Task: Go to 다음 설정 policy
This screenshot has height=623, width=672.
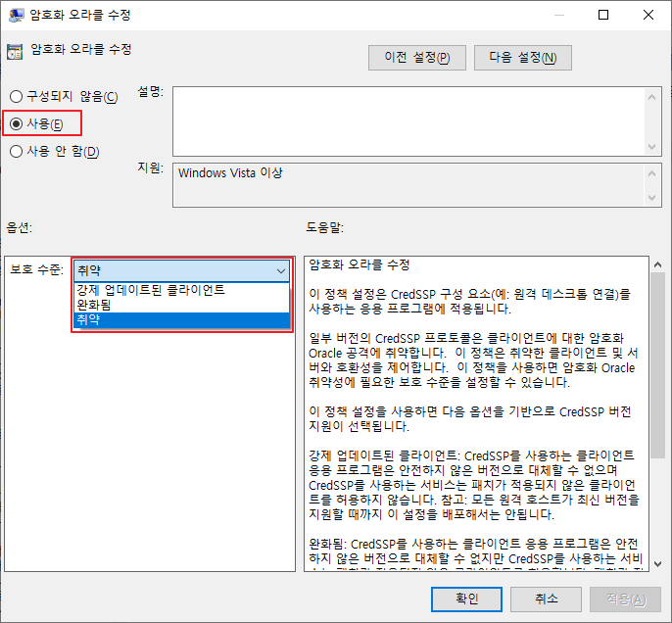Action: (x=522, y=58)
